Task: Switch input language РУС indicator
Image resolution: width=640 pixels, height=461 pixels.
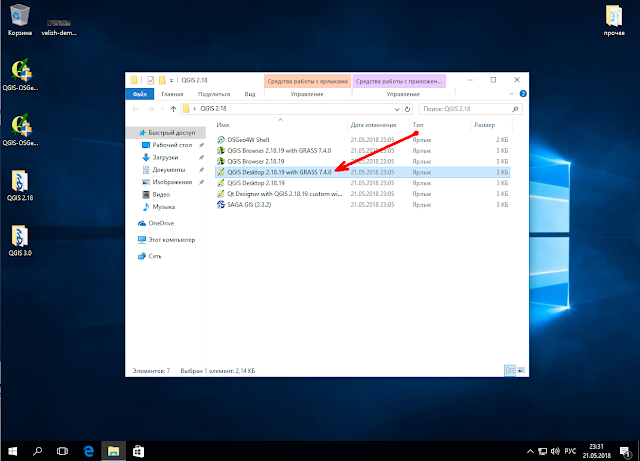Action: click(570, 451)
